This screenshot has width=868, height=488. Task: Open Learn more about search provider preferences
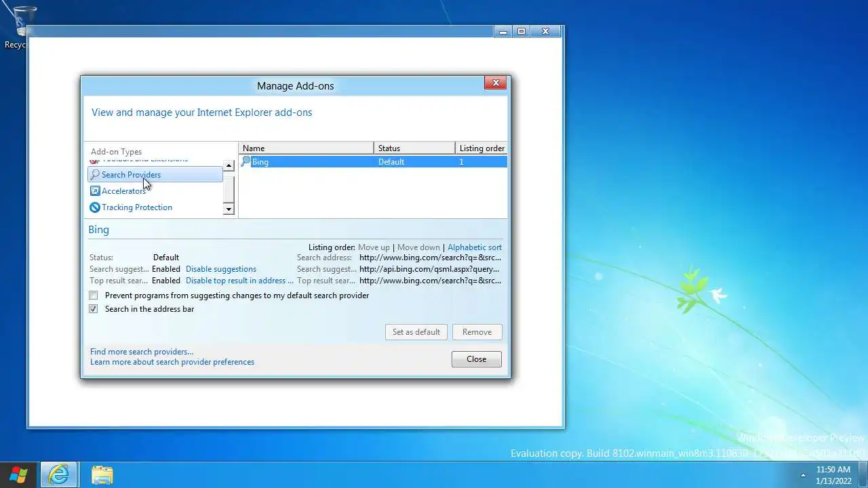click(x=172, y=362)
